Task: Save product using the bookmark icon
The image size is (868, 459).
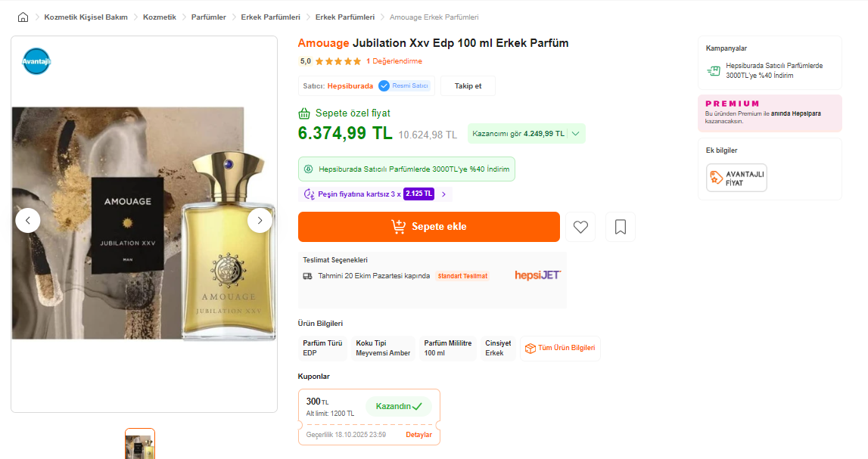Action: (621, 227)
